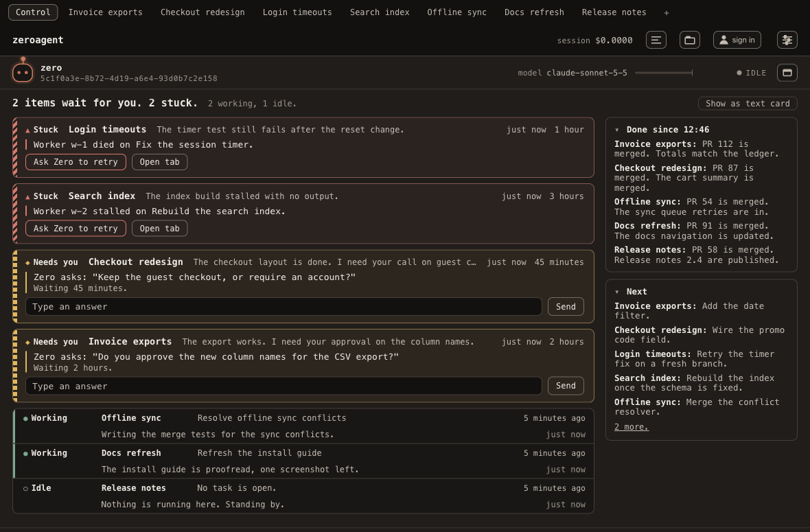Open the Docs refresh tab
This screenshot has height=532, width=810.
click(x=534, y=12)
